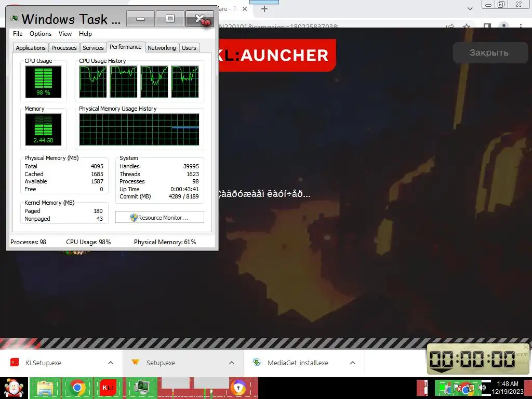The height and width of the screenshot is (399, 532).
Task: Open Resource Monitor
Action: 159,218
